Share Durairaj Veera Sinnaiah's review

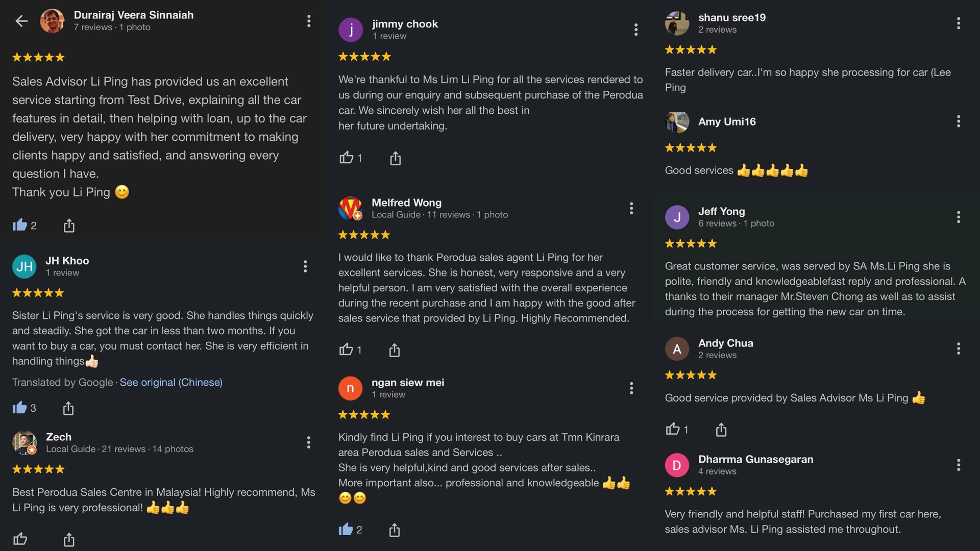point(69,226)
